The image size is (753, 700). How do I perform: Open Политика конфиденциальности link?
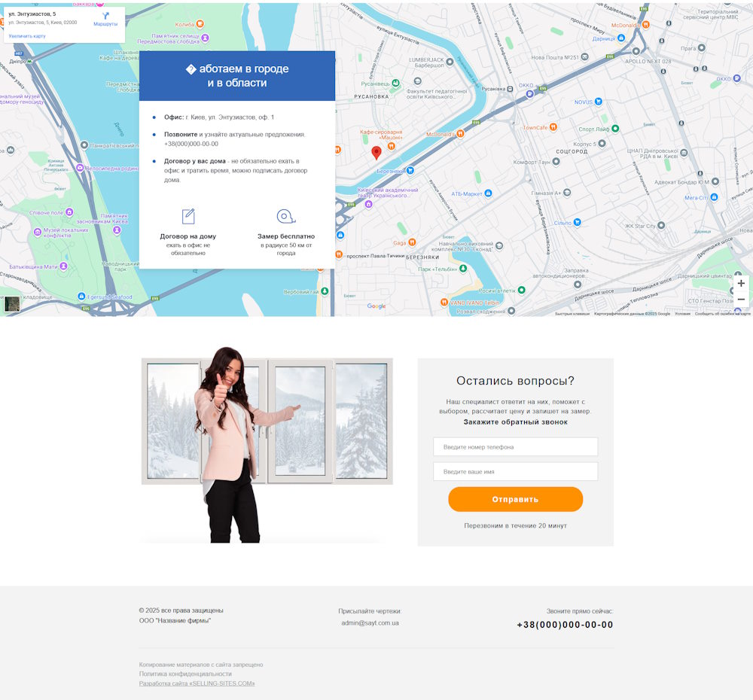(185, 674)
